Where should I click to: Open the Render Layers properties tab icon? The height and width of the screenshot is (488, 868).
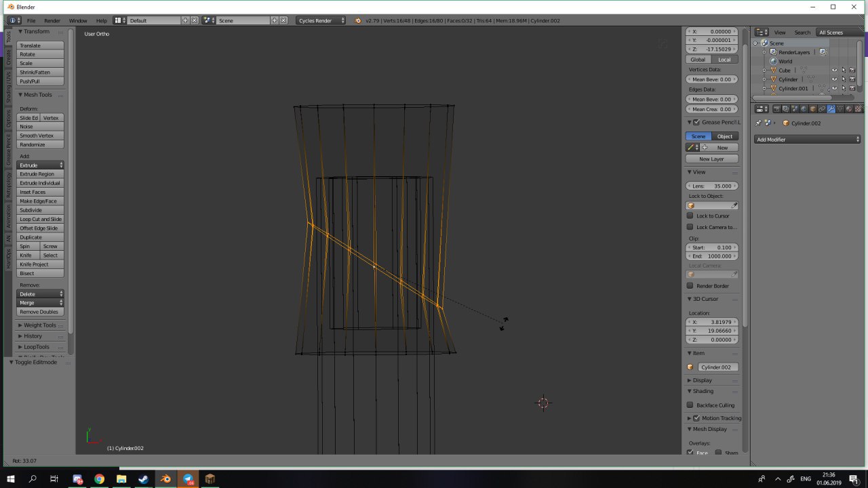786,108
